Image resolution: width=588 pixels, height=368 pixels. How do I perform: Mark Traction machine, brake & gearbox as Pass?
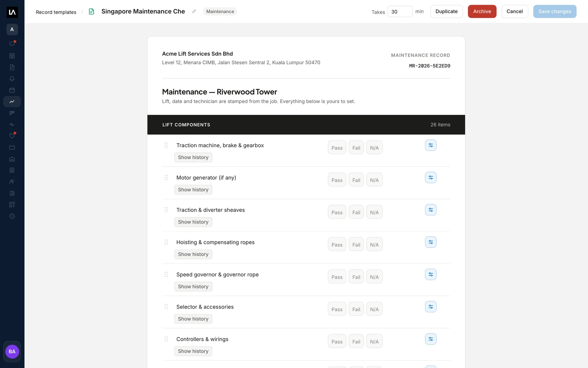[x=337, y=148]
